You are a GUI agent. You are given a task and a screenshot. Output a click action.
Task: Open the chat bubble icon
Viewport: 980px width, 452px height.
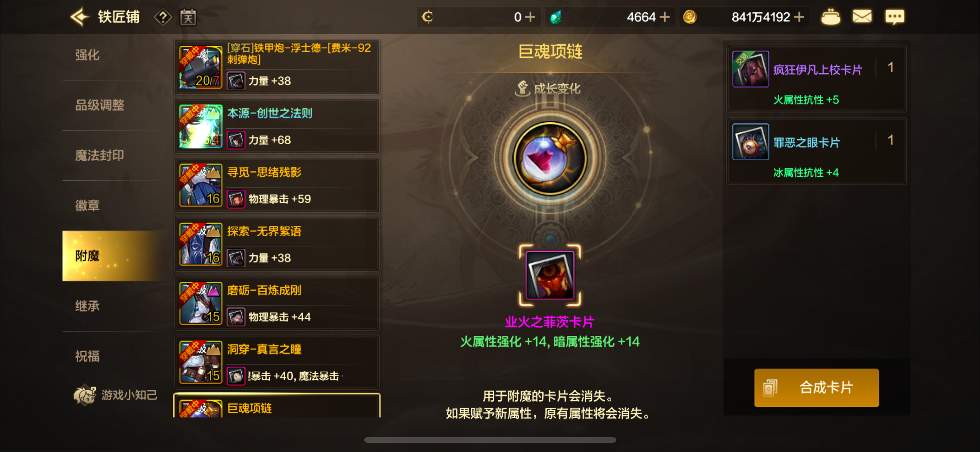point(894,17)
